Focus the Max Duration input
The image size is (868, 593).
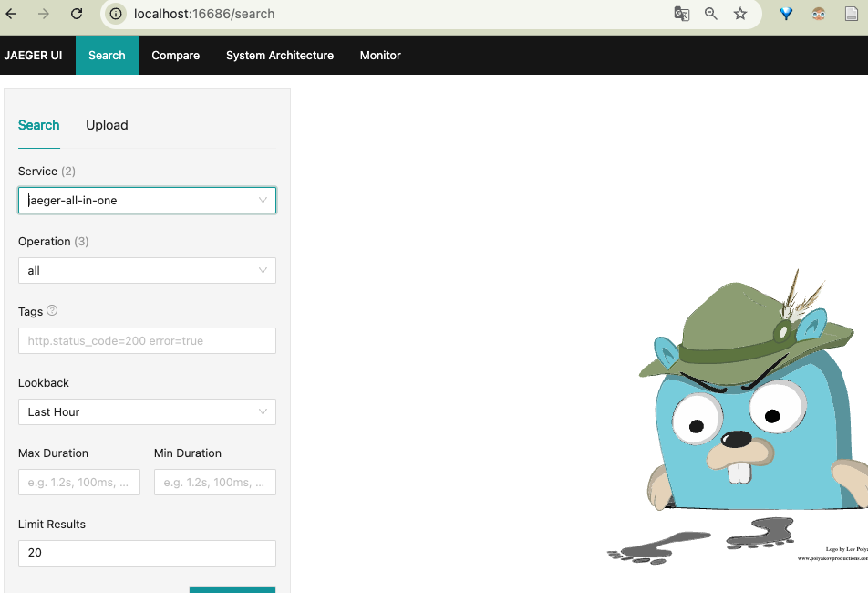pos(79,483)
